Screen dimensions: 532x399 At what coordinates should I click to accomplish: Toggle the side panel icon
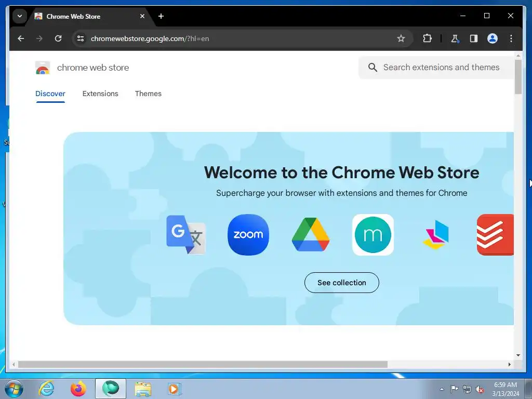click(474, 38)
